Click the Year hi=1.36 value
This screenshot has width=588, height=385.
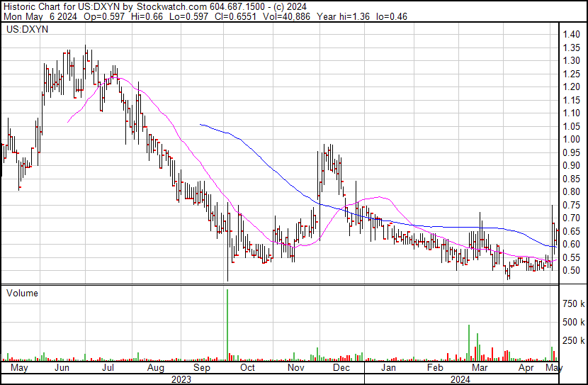click(343, 16)
